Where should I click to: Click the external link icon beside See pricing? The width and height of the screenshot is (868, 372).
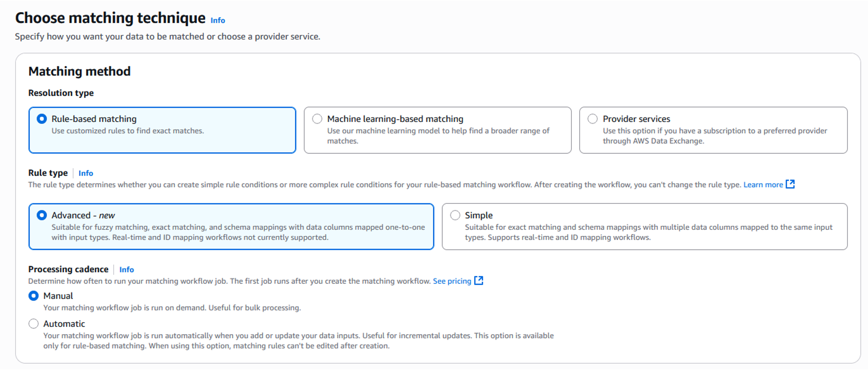[x=479, y=281]
